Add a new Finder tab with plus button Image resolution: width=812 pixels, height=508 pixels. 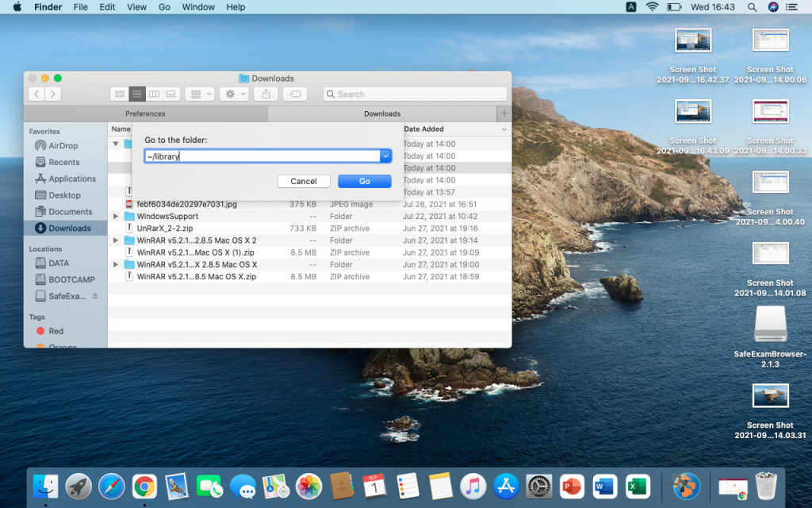click(504, 114)
